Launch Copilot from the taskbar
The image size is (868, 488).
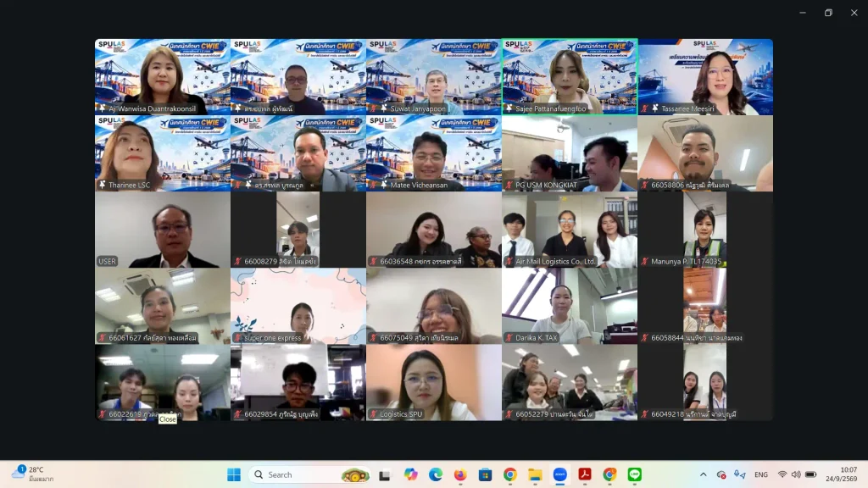[x=410, y=474]
